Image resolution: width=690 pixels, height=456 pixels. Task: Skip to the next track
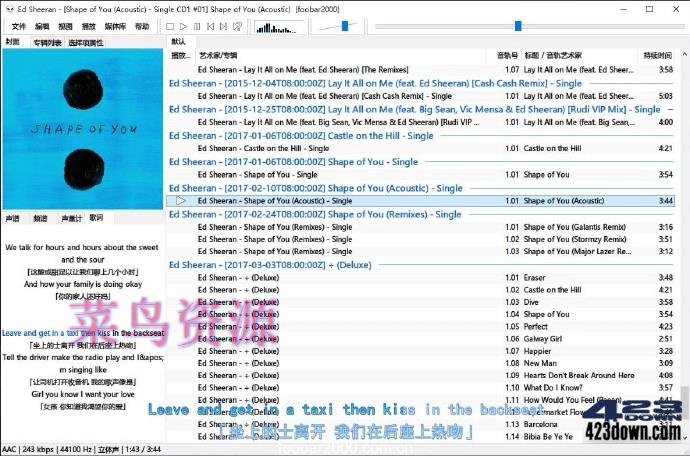click(224, 26)
